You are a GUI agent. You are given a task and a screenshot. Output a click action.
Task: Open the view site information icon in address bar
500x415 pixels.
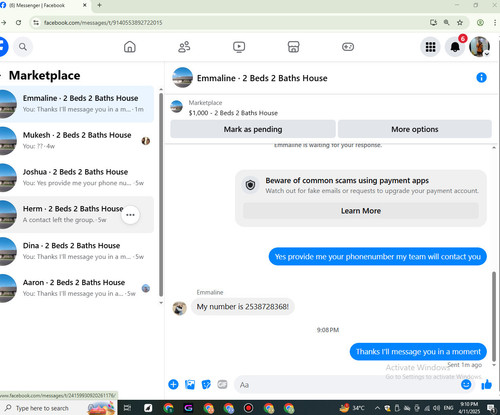click(36, 22)
